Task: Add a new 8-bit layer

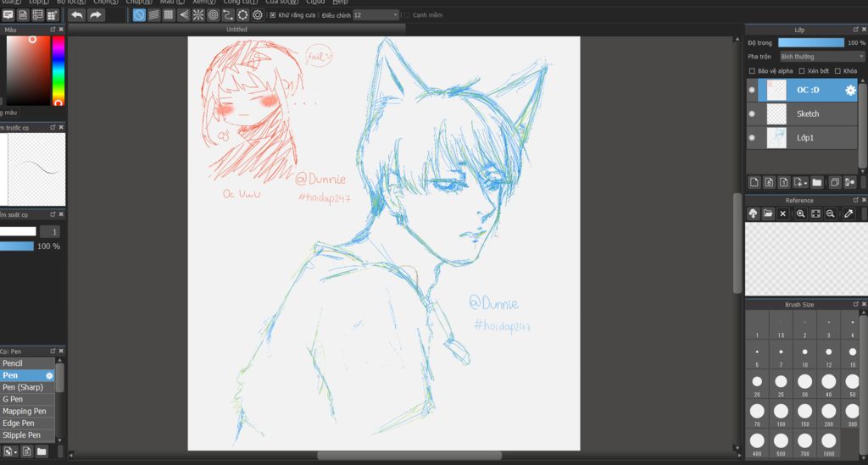Action: tap(769, 182)
